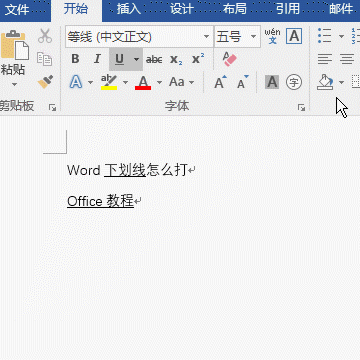This screenshot has height=360, width=360.
Task: Apply red font color
Action: (x=143, y=82)
